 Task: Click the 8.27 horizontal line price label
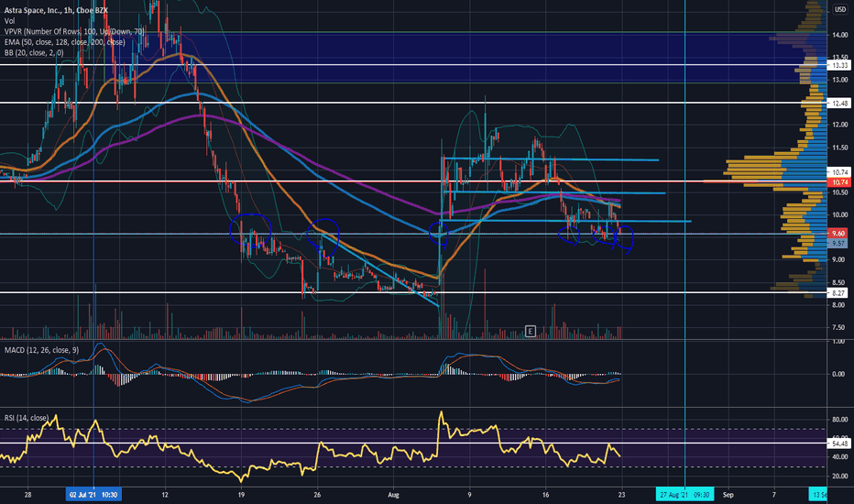[838, 293]
